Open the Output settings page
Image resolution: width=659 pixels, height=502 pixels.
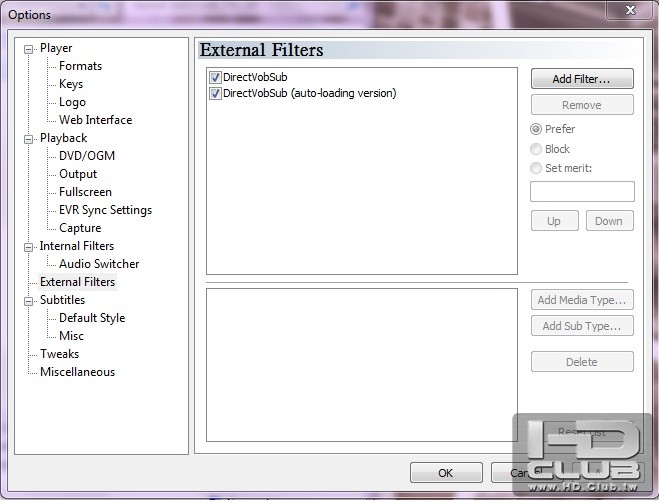coord(78,174)
